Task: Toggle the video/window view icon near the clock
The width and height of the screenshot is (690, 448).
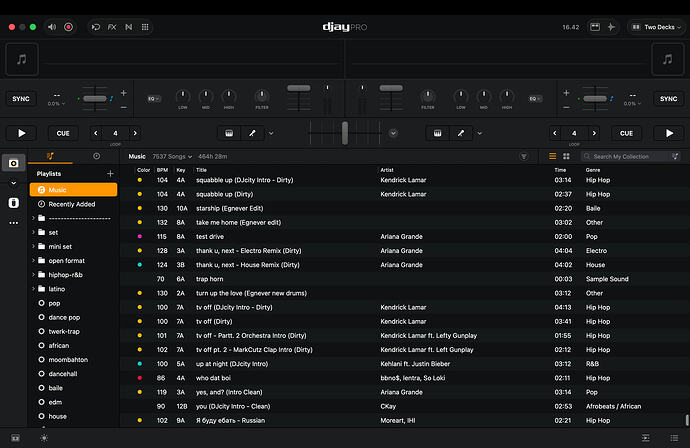Action: point(595,27)
